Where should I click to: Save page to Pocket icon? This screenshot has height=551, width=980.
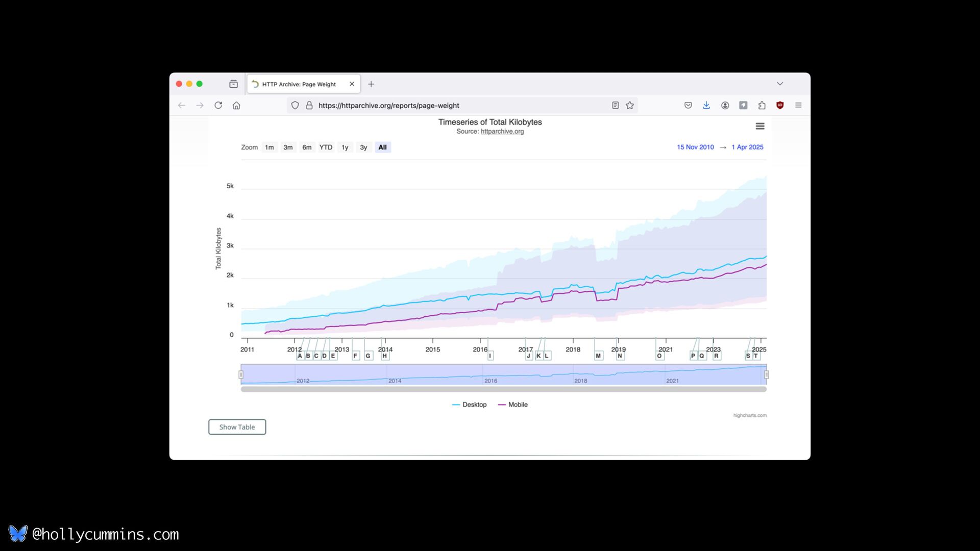pos(688,105)
